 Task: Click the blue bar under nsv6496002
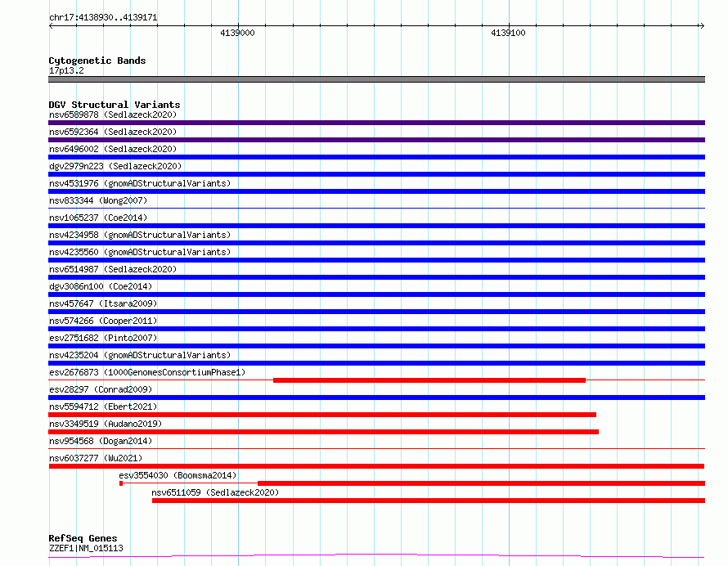point(376,157)
